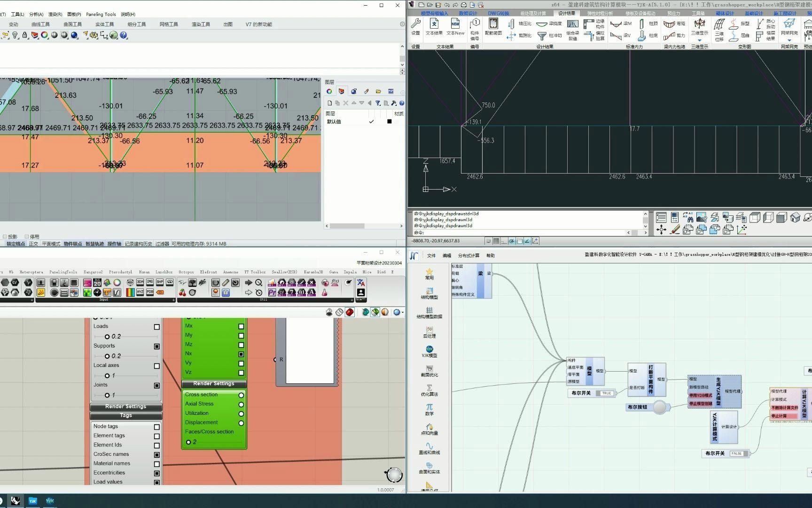Enable the Loads checkbox
This screenshot has width=812, height=508.
click(x=157, y=327)
